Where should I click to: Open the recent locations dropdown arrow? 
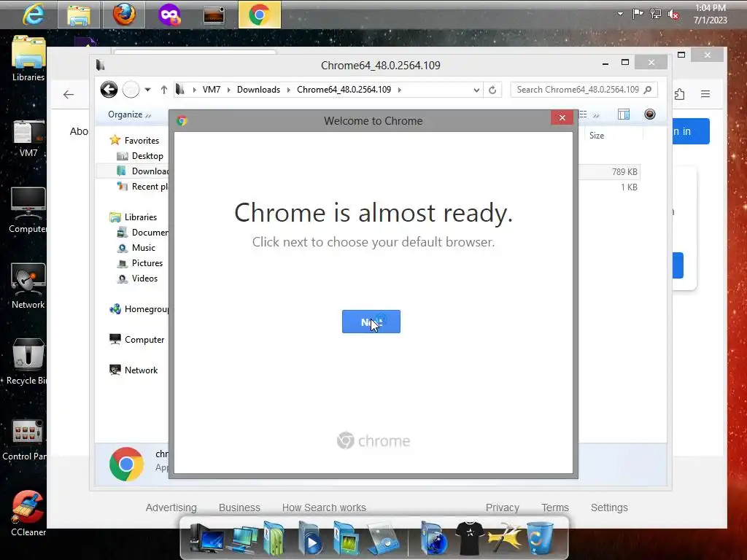(x=147, y=90)
